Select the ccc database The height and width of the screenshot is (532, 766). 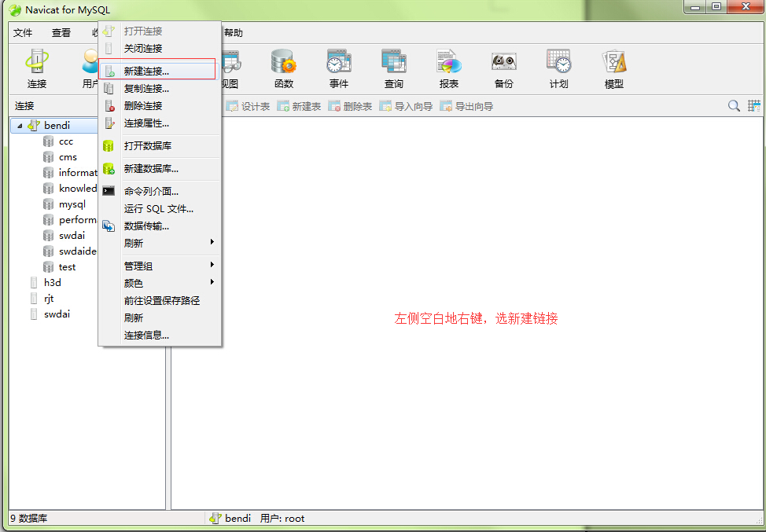pyautogui.click(x=66, y=141)
